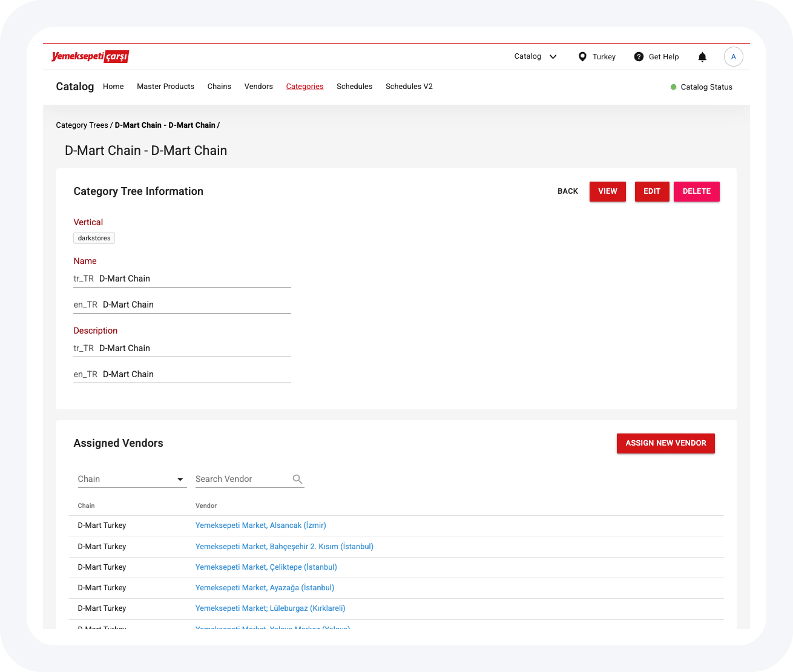
Task: Open the user avatar menu
Action: click(x=733, y=57)
